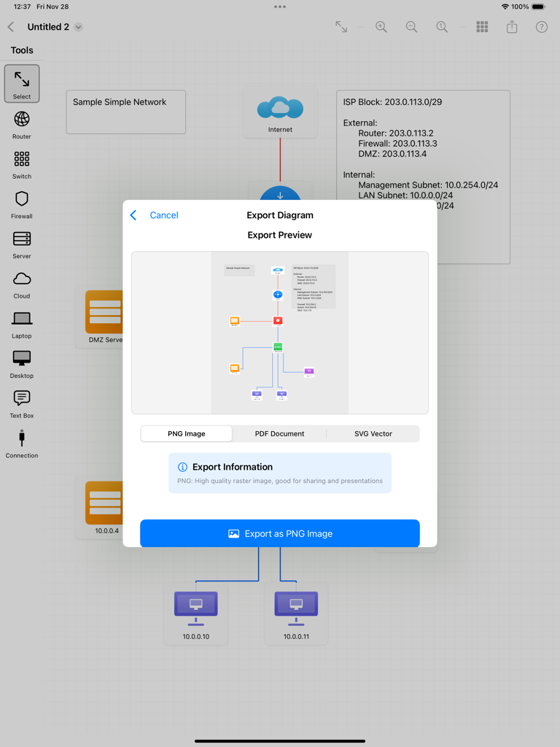560x747 pixels.
Task: Pick the Connection tool
Action: point(22,445)
